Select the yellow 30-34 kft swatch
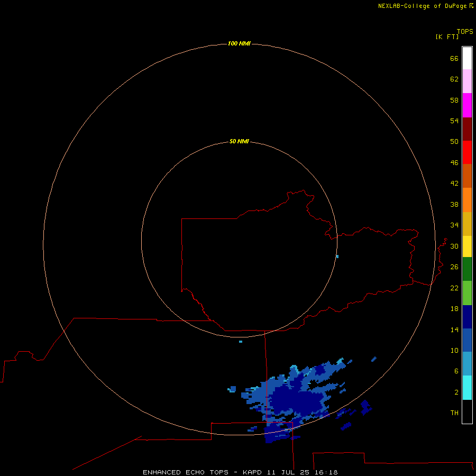The width and height of the screenshot is (476, 476). point(467,246)
